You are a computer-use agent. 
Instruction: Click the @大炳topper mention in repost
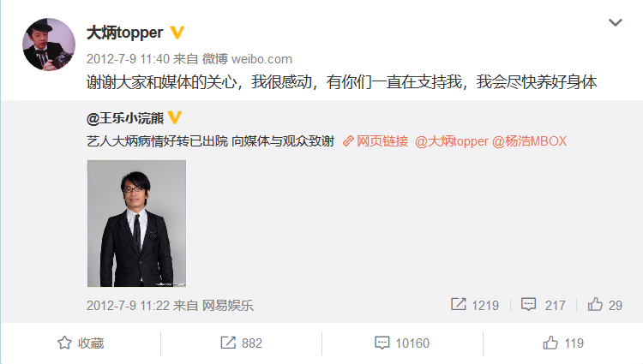[x=452, y=141]
